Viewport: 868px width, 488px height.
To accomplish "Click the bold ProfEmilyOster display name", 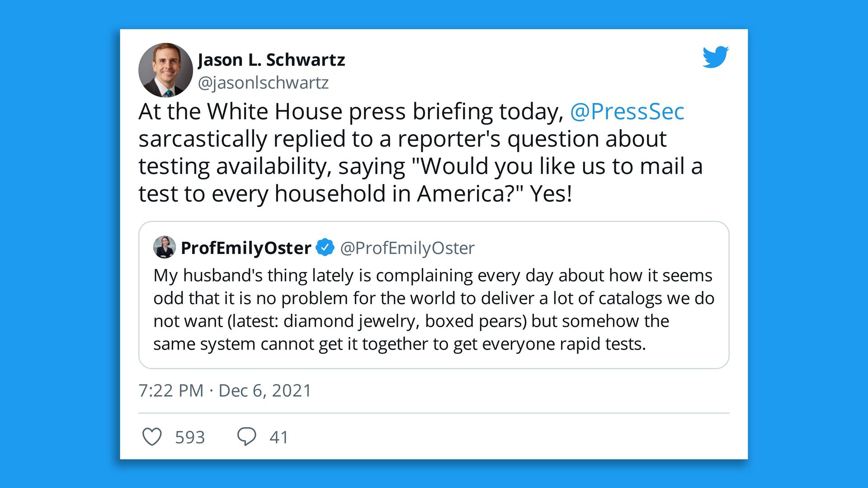I will [246, 248].
